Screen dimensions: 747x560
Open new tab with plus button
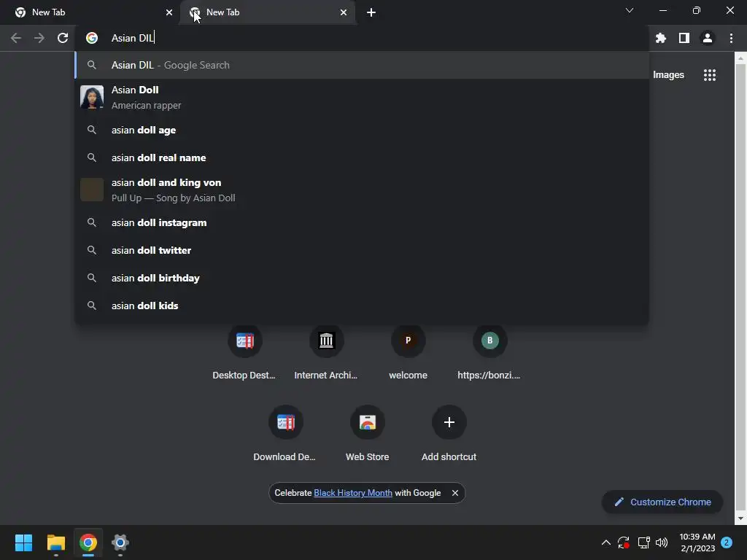coord(371,12)
